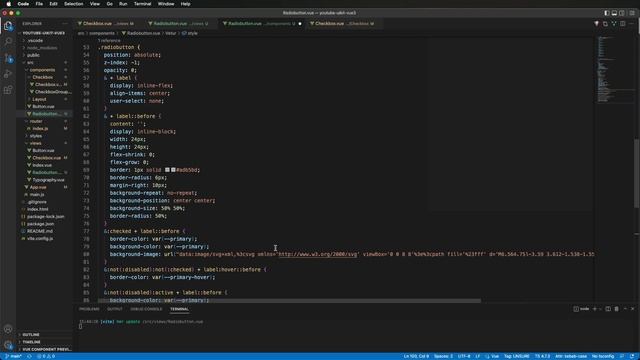Viewport: 640px width, 360px height.
Task: Expand the public folder
Action: (33, 55)
